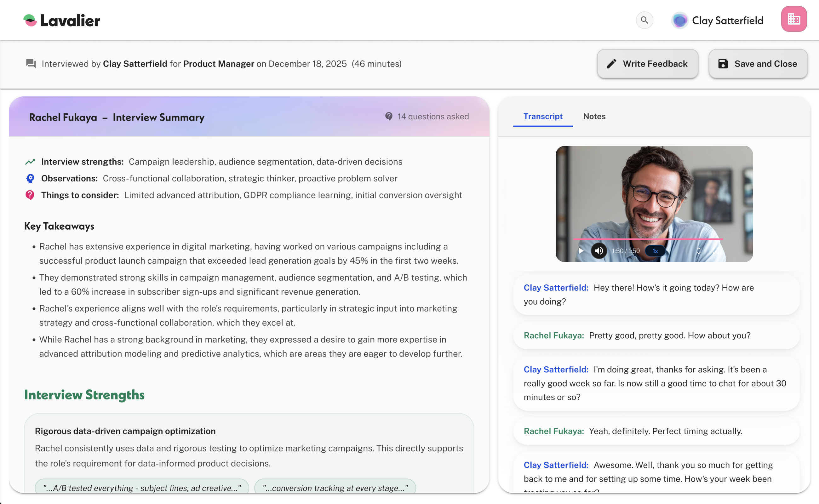
Task: Click the Write Feedback button
Action: (647, 64)
